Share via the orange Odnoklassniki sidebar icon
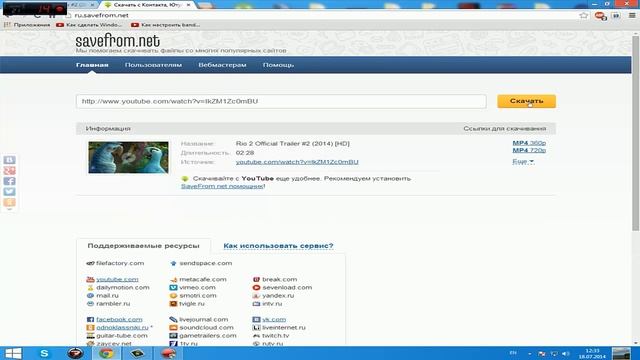 pyautogui.click(x=9, y=202)
